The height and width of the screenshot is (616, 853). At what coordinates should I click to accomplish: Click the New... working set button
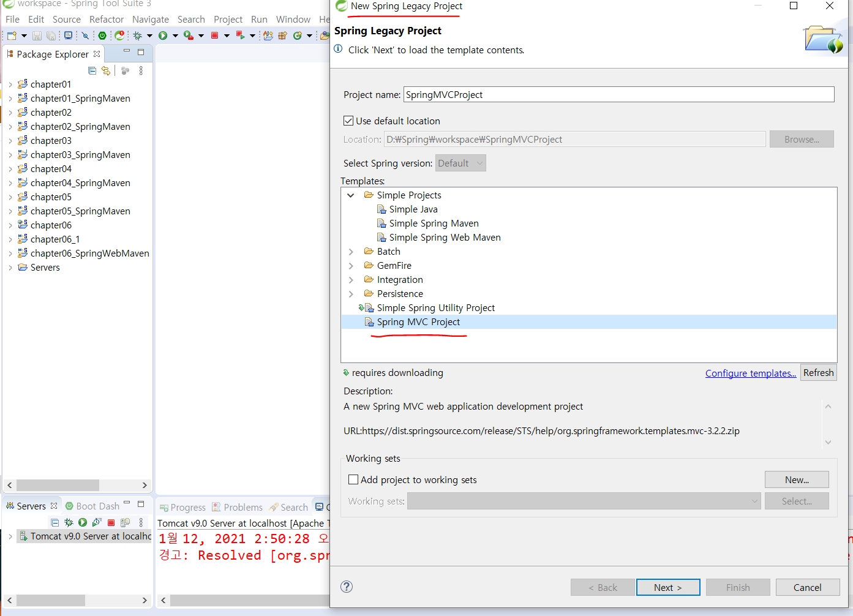coord(797,479)
